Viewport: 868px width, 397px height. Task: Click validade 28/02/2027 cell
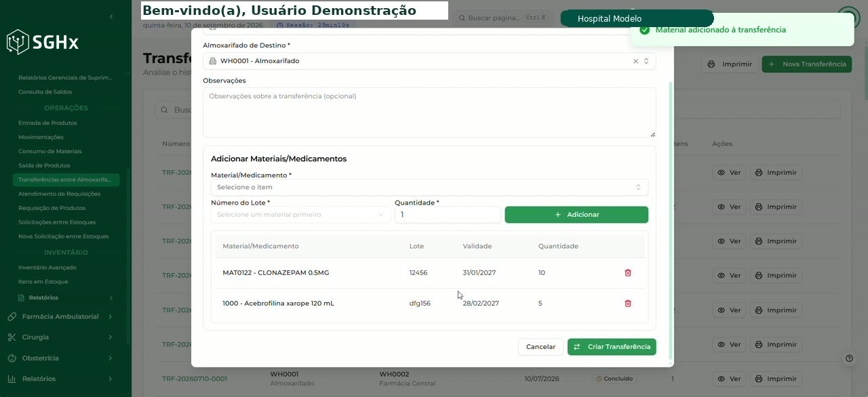pyautogui.click(x=481, y=304)
